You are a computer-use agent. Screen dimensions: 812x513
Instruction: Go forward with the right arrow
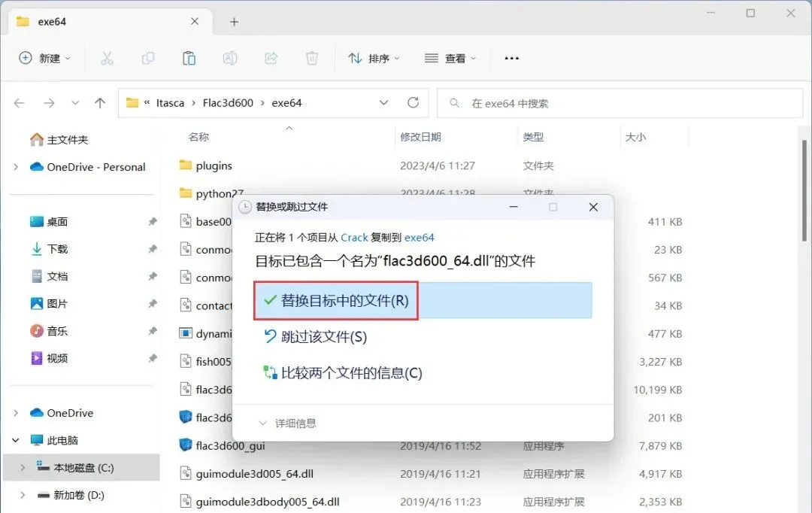[x=49, y=103]
